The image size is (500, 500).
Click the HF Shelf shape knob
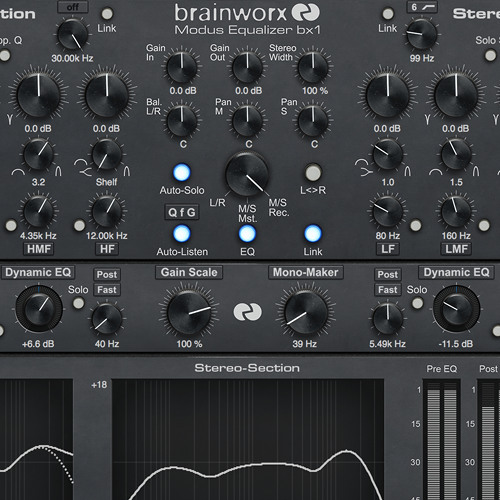[x=107, y=155]
